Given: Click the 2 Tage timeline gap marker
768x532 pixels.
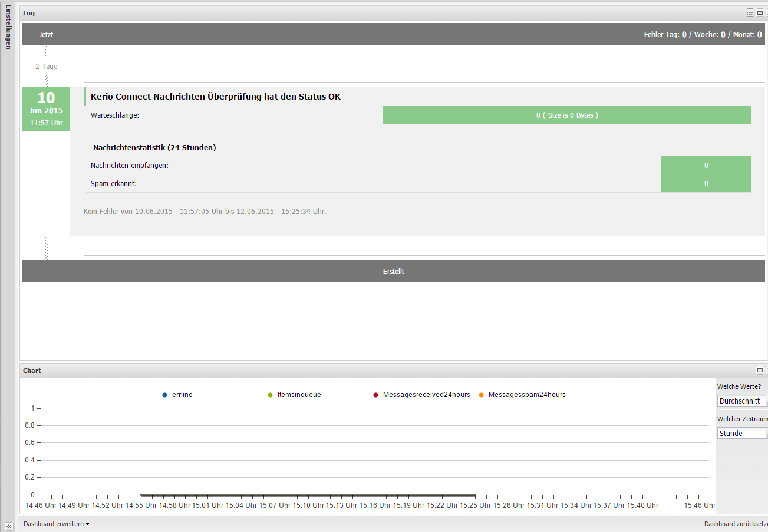Looking at the screenshot, I should coord(46,67).
